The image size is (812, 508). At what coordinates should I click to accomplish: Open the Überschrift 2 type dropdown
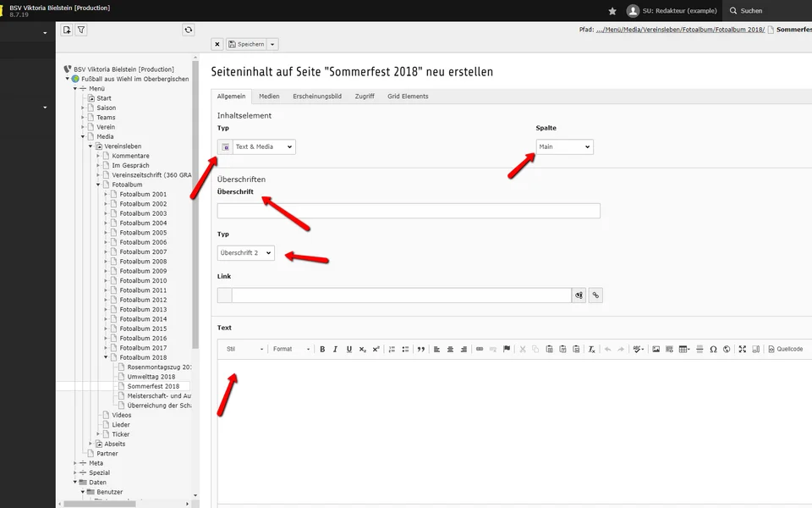click(246, 252)
